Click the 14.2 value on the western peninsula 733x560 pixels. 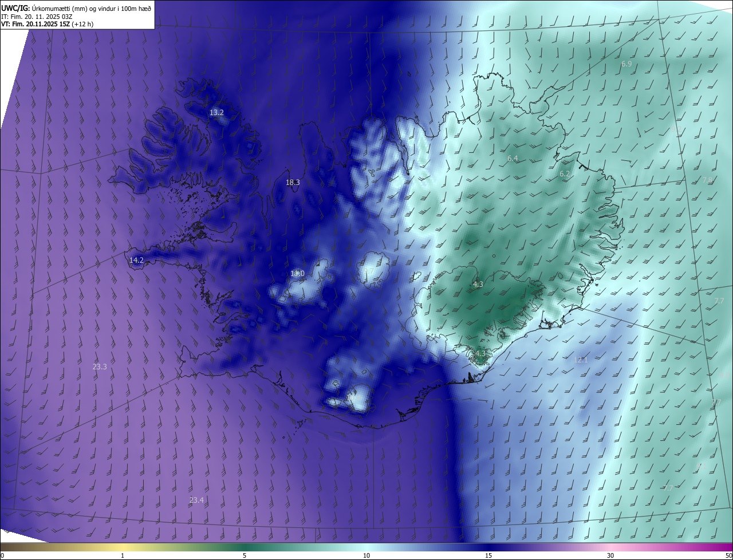click(136, 261)
